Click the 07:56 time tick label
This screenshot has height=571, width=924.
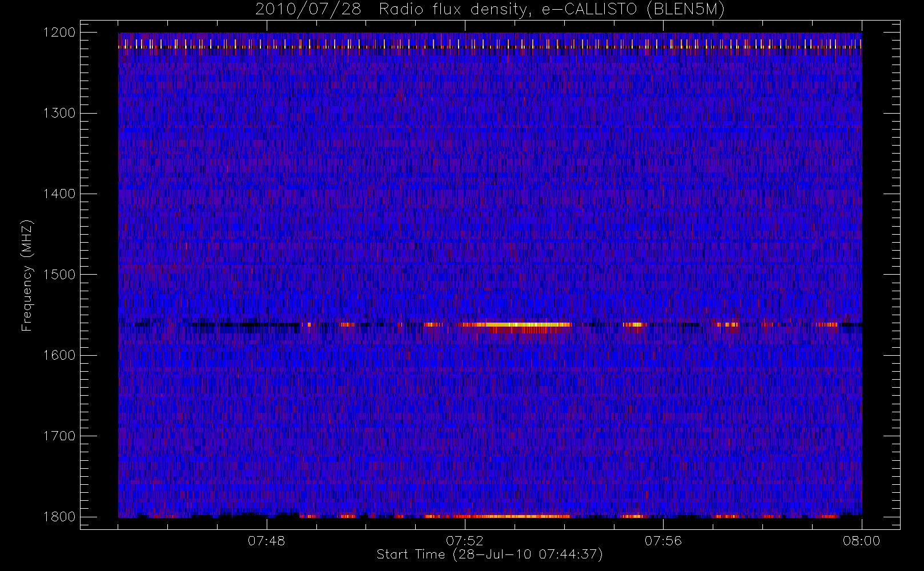tap(663, 541)
